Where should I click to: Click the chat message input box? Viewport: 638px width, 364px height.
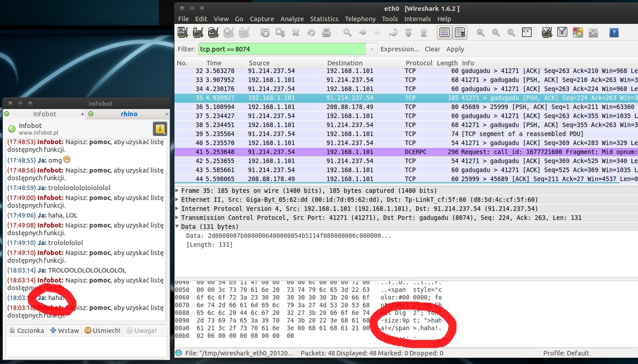pyautogui.click(x=85, y=346)
